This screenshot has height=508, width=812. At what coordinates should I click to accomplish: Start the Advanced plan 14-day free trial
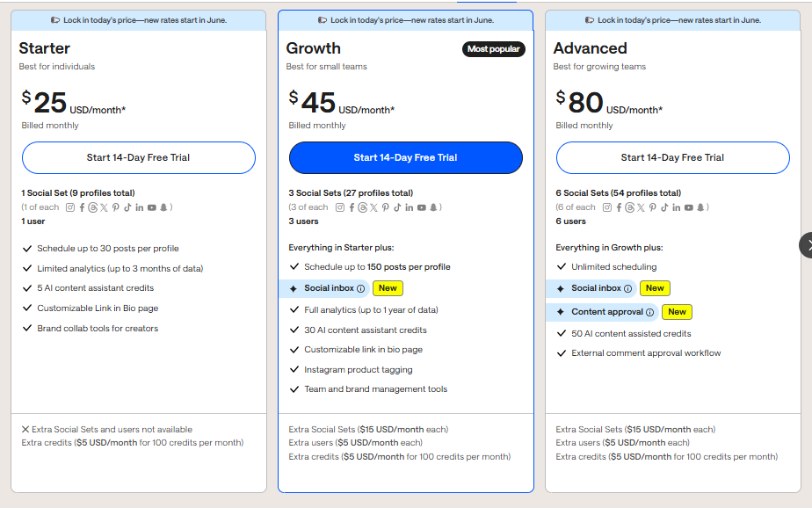[672, 158]
